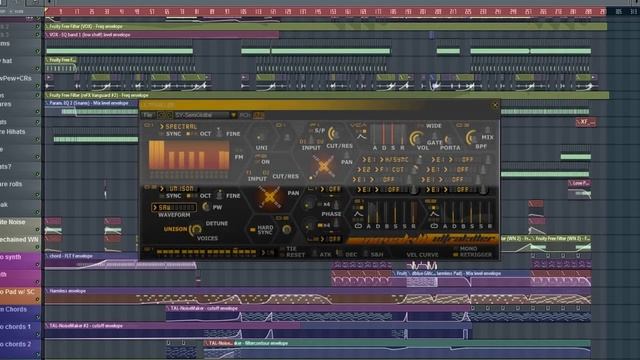Select the 'VOX - EQ band 1 (low shelf)' envelope clip
Viewport: 640px width, 360px height.
tap(162, 35)
